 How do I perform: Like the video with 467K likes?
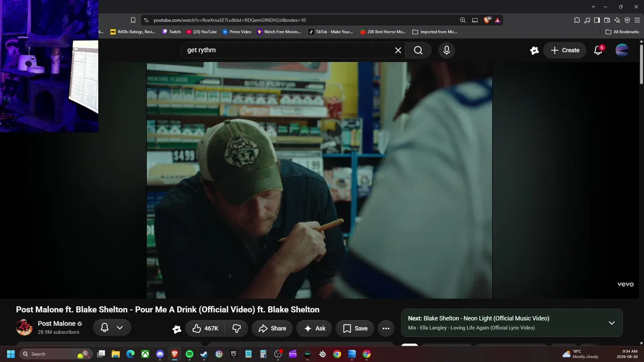coord(205,328)
